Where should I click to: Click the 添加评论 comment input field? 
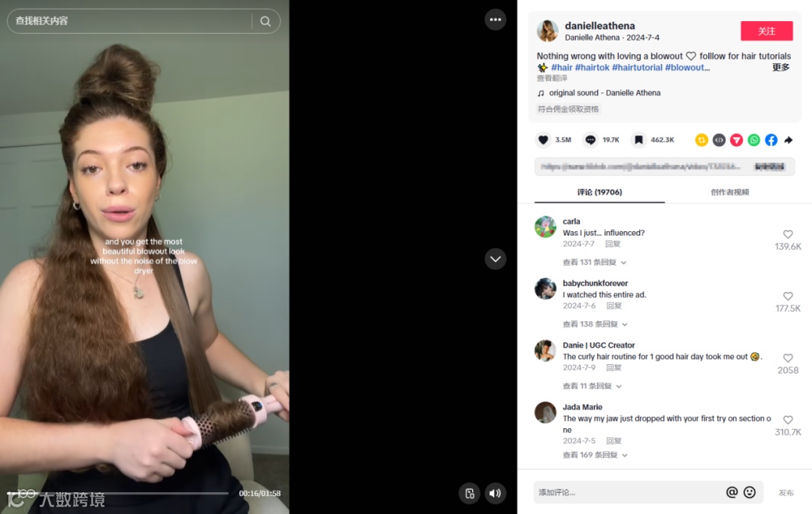coord(629,492)
